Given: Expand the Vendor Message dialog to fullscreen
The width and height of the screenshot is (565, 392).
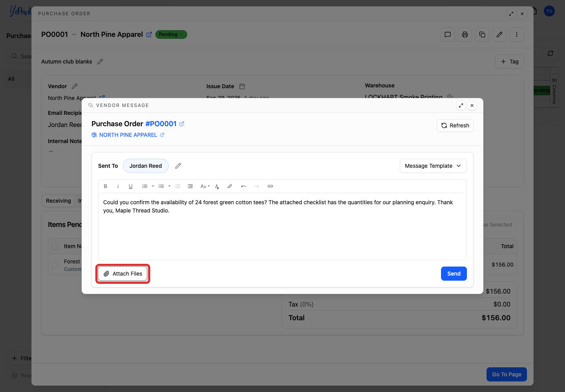Looking at the screenshot, I should 461,105.
